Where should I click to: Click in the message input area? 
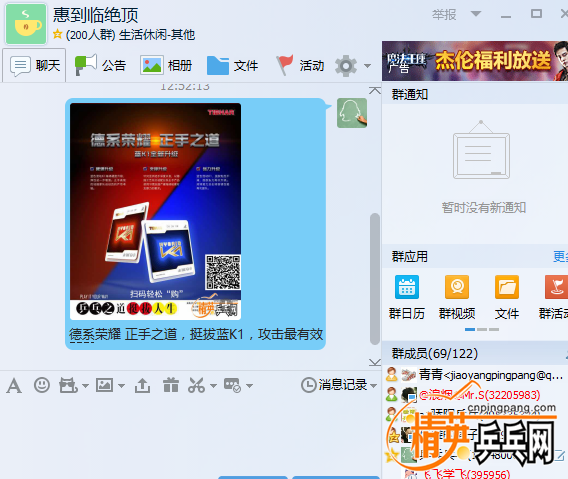tap(190, 435)
